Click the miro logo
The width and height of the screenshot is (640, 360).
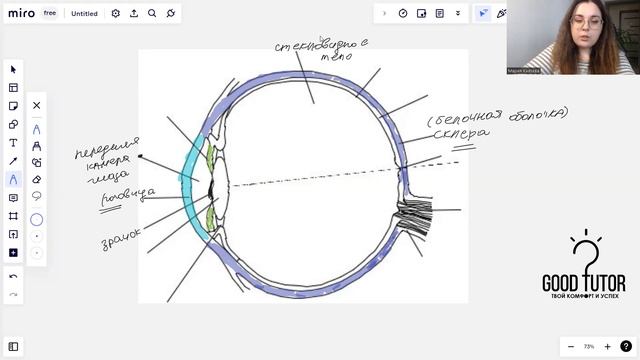[x=21, y=13]
